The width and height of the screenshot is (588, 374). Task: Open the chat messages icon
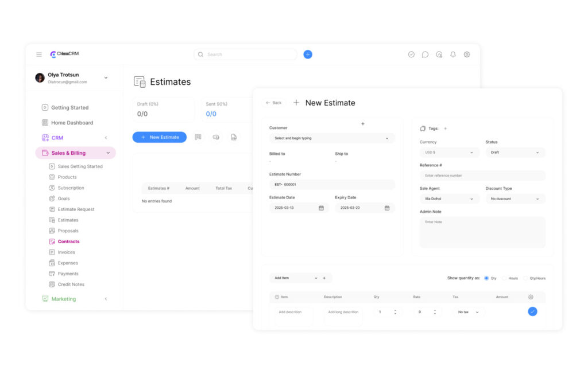(425, 54)
